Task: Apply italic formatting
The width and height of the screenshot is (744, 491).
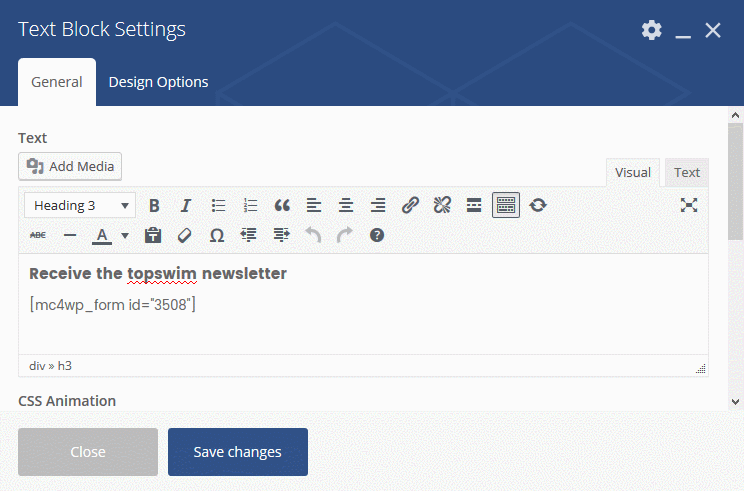Action: 185,205
